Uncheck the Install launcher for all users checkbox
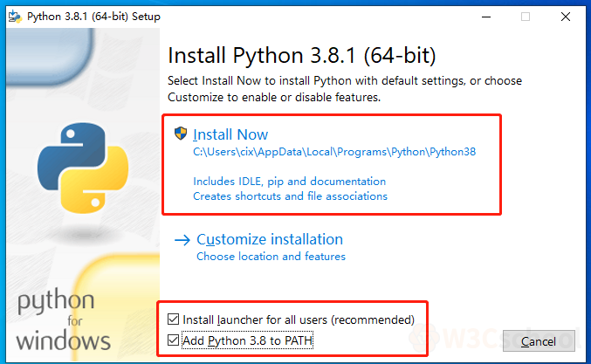This screenshot has width=591, height=364. tap(174, 319)
